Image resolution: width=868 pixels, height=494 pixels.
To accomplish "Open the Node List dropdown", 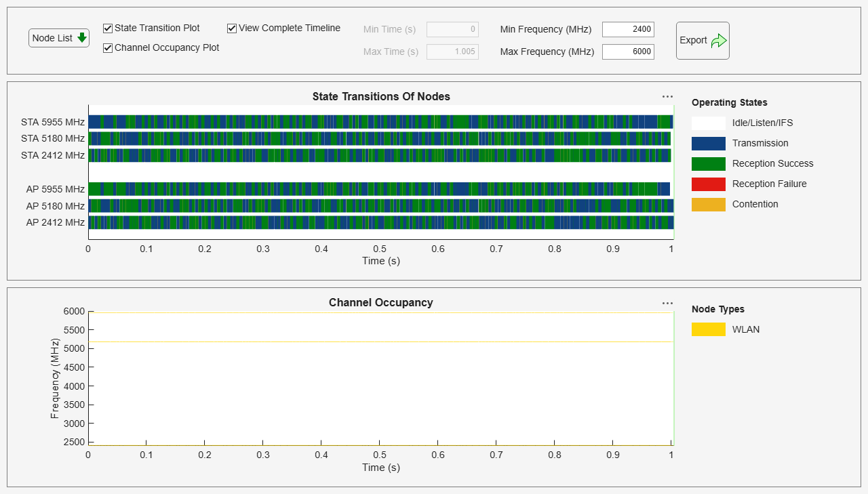I will (x=59, y=38).
